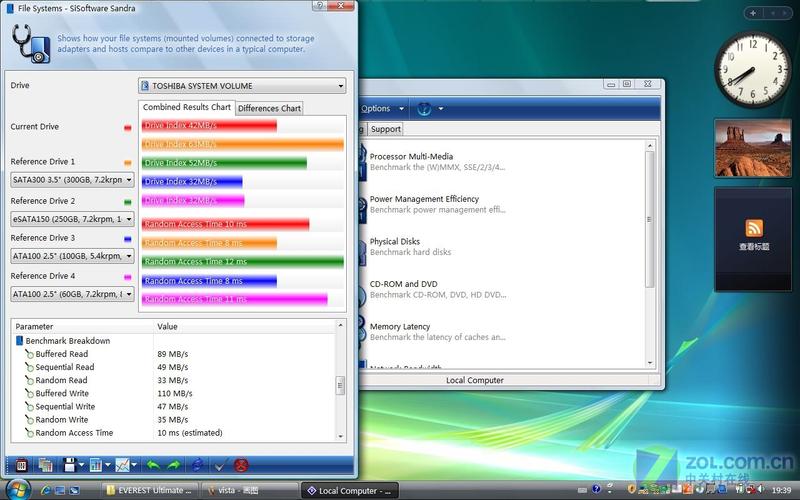Screen dimensions: 800x500
Task: Click the green back arrow icon
Action: 153,465
